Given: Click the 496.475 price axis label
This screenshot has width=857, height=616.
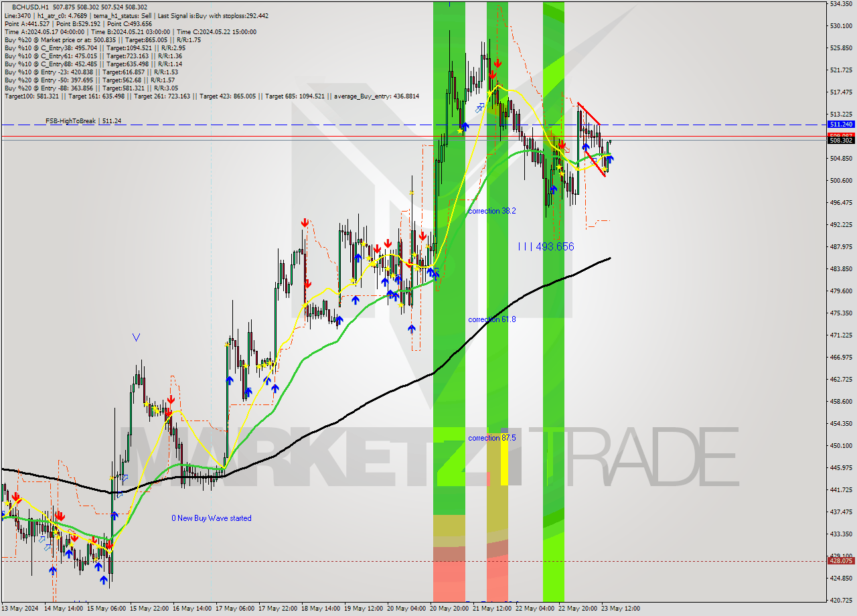Looking at the screenshot, I should [840, 202].
